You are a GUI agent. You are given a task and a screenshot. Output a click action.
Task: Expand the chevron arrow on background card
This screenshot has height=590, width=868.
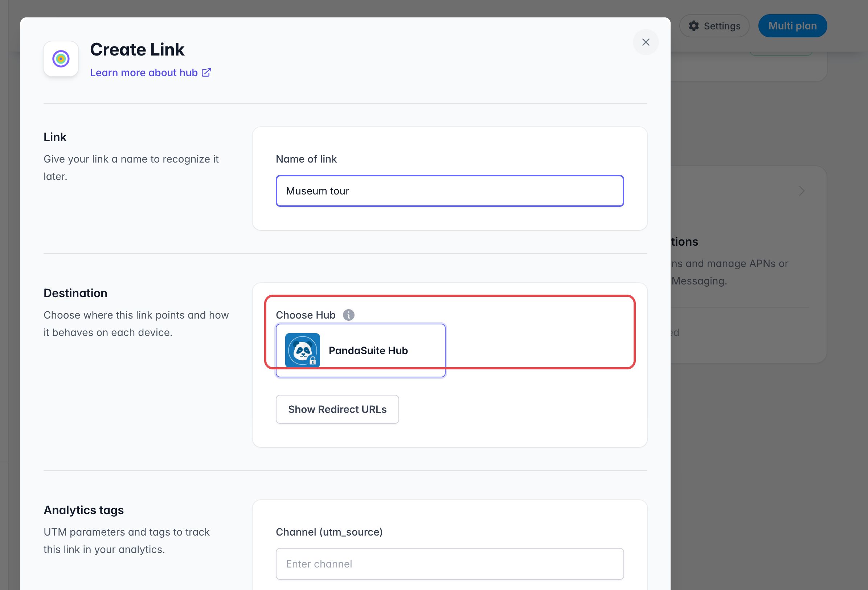pos(802,191)
